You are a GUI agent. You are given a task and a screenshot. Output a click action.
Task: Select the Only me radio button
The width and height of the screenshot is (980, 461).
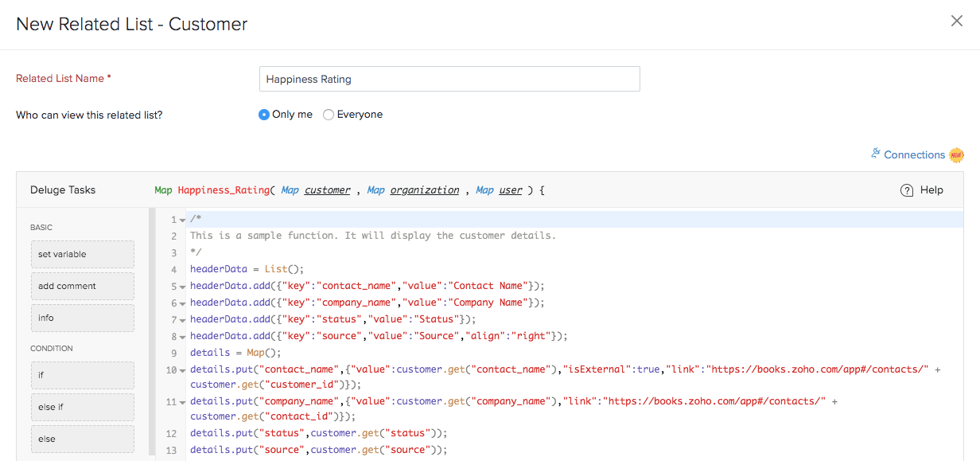[x=264, y=115]
